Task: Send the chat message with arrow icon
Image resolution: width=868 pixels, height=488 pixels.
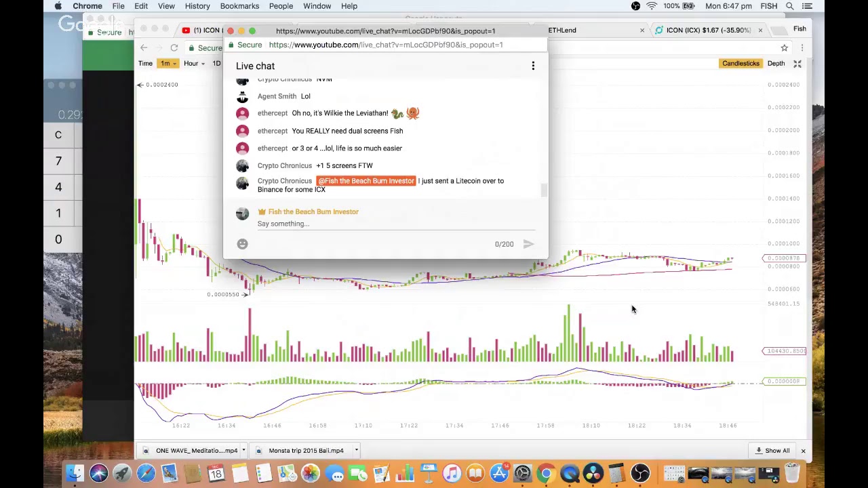Action: coord(528,244)
